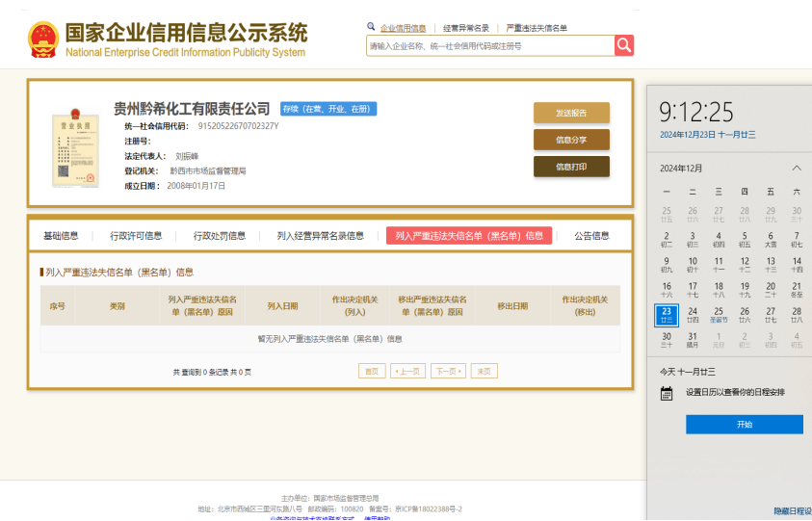The image size is (812, 521).
Task: Select the 严重违法失信名单 search category
Action: (x=537, y=28)
